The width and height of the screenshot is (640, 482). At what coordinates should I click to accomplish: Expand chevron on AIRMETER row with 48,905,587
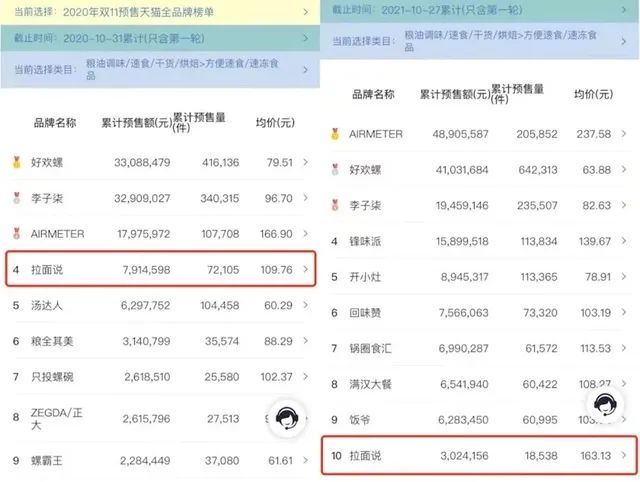coord(623,134)
